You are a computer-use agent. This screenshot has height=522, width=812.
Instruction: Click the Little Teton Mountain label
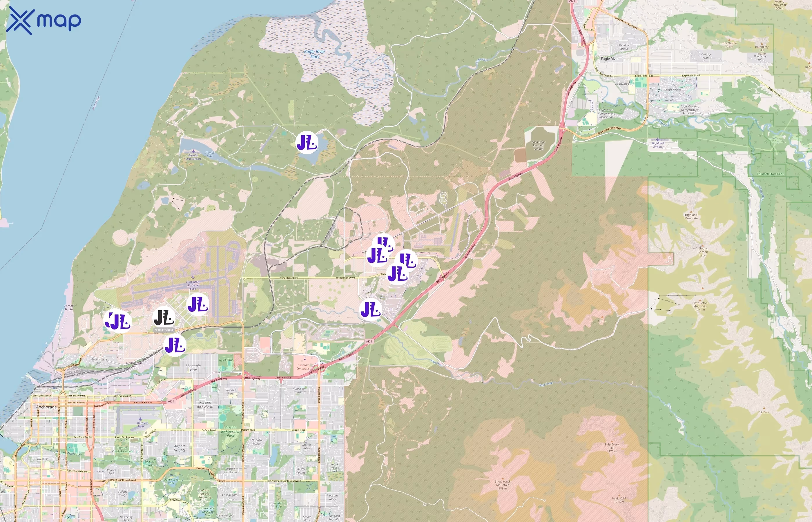pyautogui.click(x=699, y=307)
